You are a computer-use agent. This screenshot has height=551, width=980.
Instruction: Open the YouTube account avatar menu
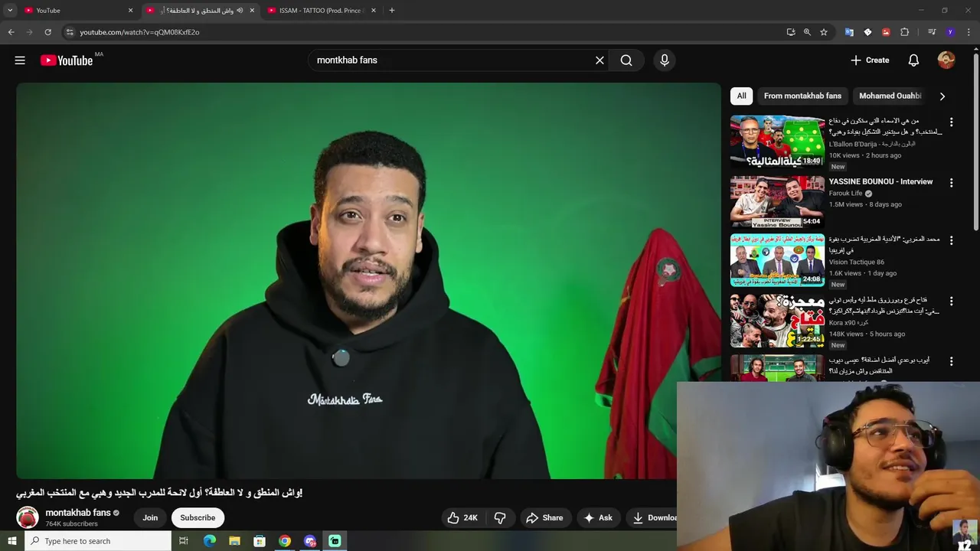point(946,60)
